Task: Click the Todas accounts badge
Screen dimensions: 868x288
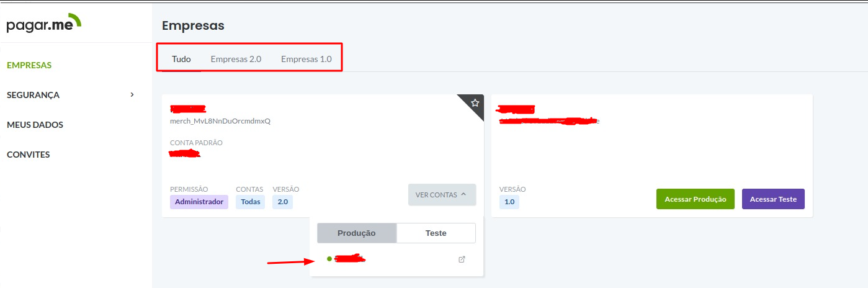Action: [x=251, y=202]
